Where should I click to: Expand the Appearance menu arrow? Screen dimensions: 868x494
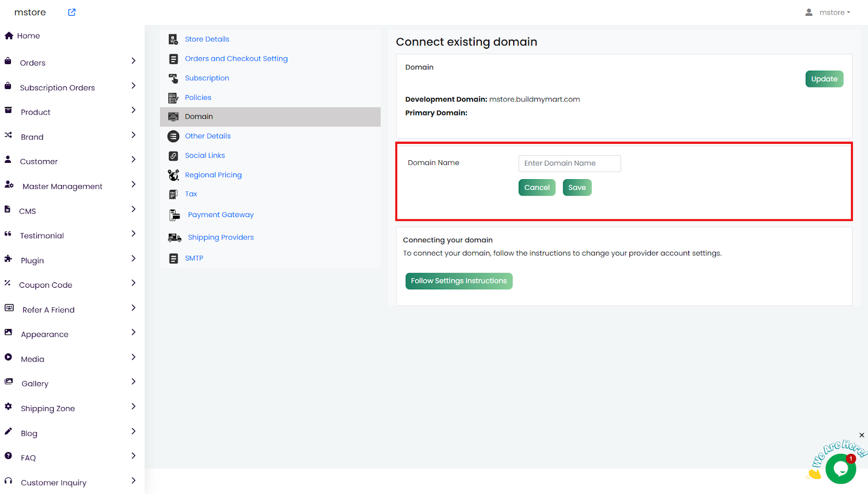point(133,332)
